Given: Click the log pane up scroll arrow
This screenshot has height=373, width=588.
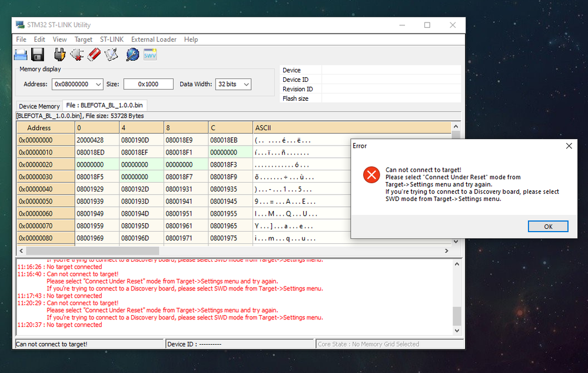Looking at the screenshot, I should point(457,264).
